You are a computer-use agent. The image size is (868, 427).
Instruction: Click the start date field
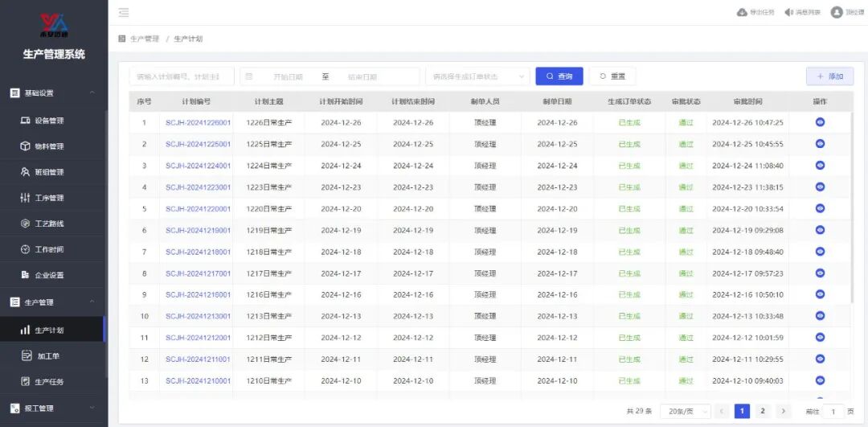[288, 77]
